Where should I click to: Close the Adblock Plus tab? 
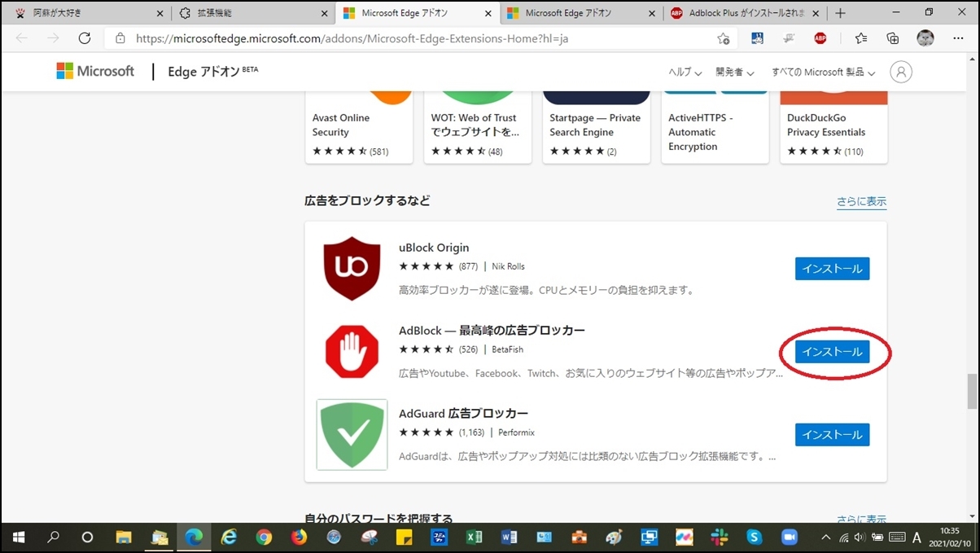point(816,14)
